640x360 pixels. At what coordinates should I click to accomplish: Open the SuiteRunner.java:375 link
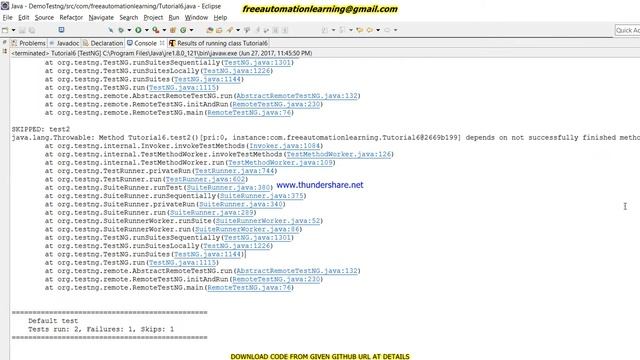(x=262, y=196)
